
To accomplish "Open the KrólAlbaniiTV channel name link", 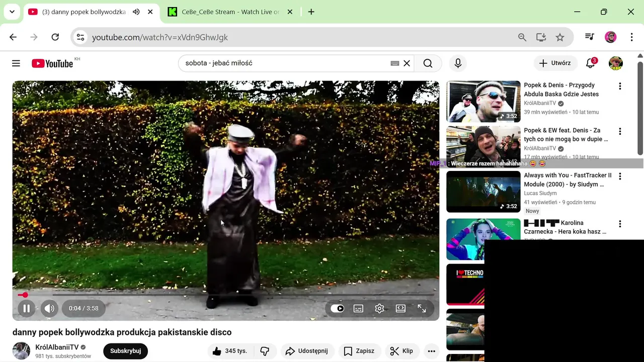I will point(57,347).
